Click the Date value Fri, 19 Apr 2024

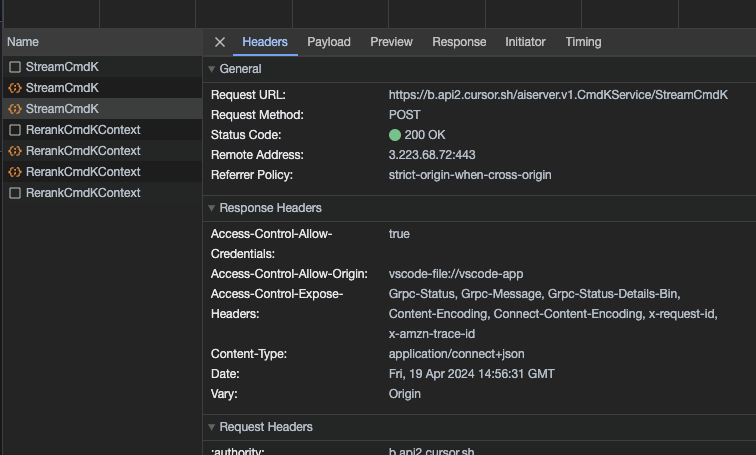(472, 374)
